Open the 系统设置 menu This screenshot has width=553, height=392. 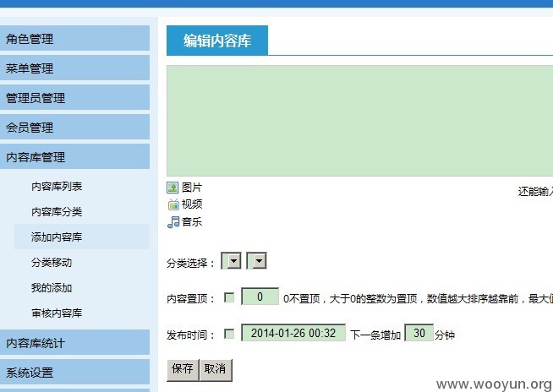74,372
